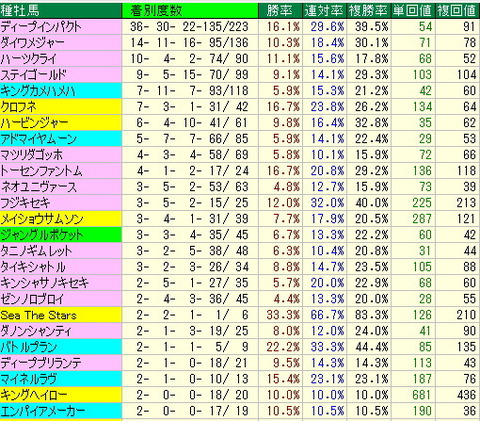The height and width of the screenshot is (421, 480).
Task: Click キンシャサノキセキ place rate 20.0%
Action: click(327, 283)
